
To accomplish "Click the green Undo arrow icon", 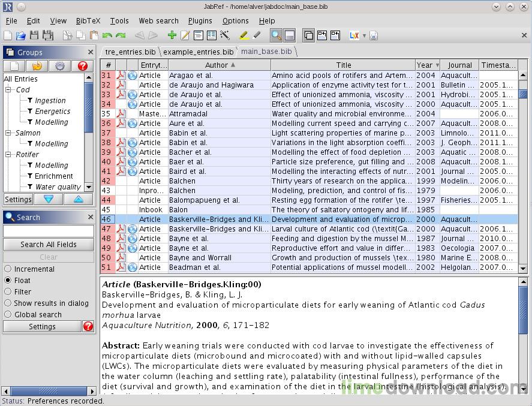I will 107,35.
